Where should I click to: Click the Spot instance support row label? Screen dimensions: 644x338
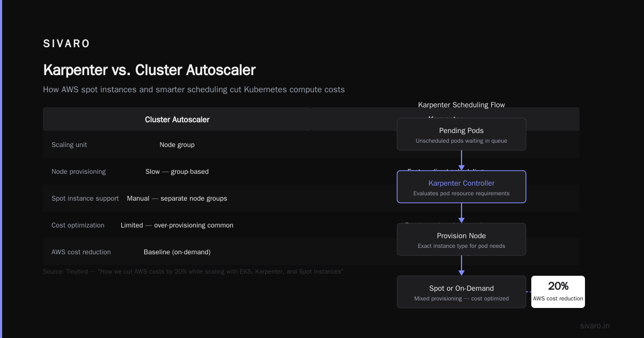85,199
